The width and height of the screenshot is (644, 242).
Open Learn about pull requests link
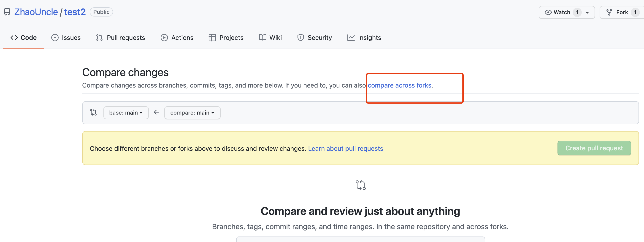click(x=345, y=148)
